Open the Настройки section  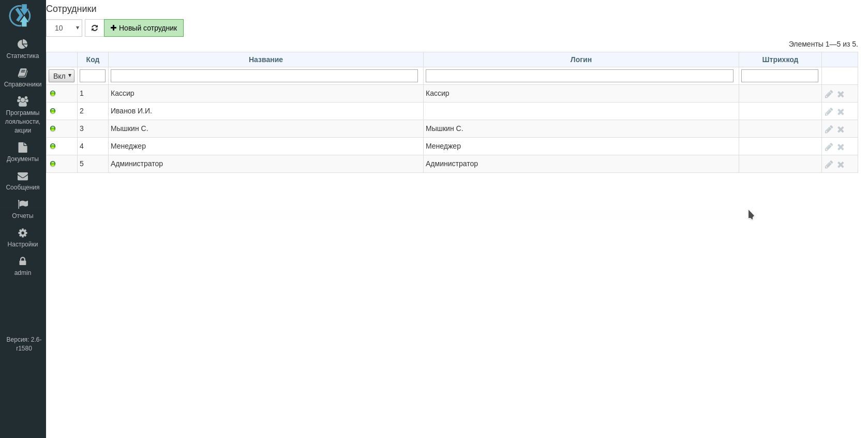(23, 238)
